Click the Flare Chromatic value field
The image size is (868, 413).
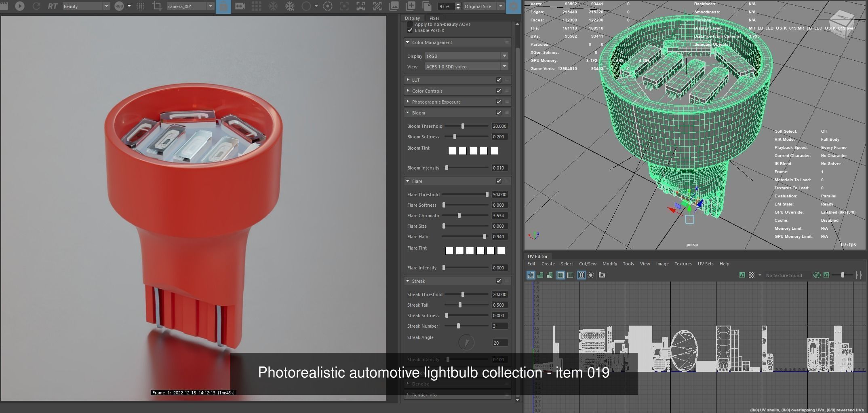pyautogui.click(x=499, y=216)
